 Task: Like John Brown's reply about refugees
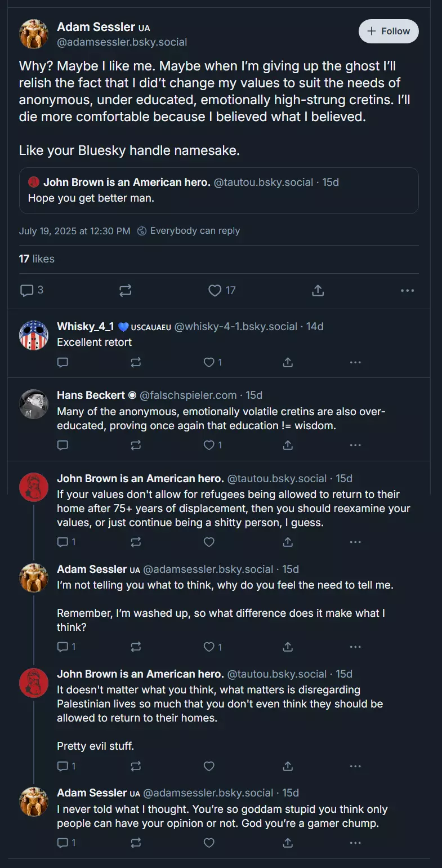pyautogui.click(x=209, y=542)
